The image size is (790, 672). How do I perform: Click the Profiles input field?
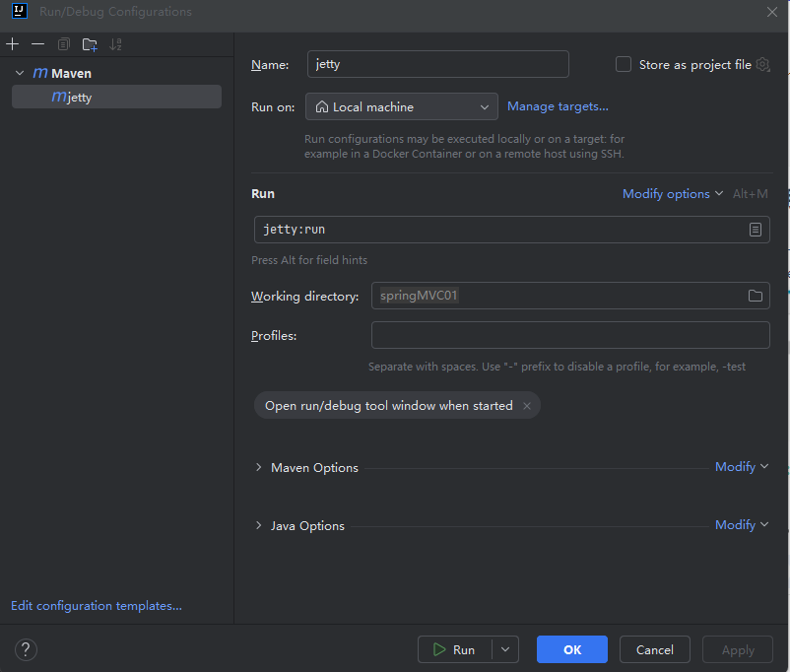[x=570, y=335]
